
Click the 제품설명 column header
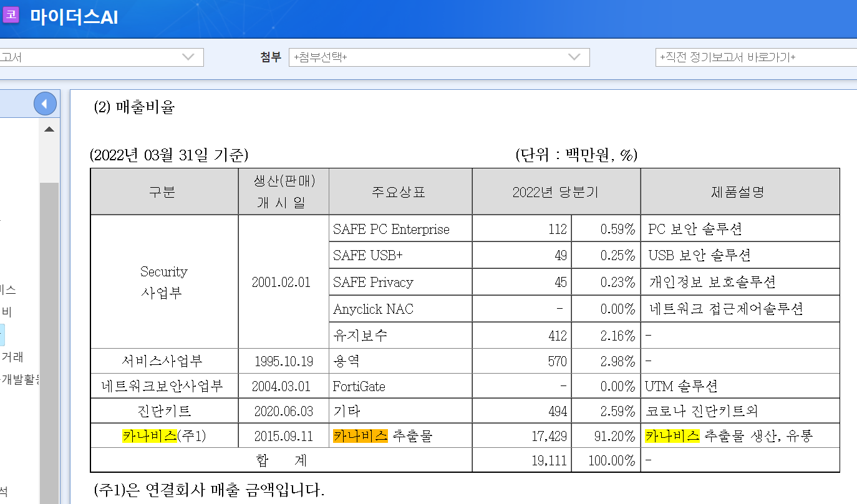click(740, 191)
